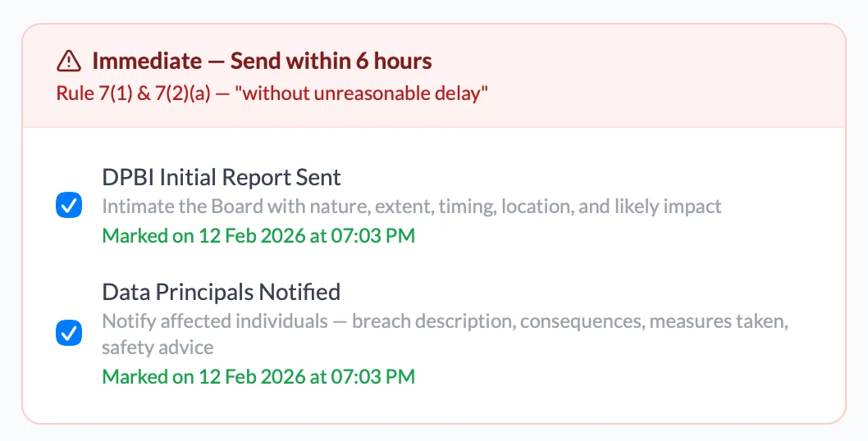The image size is (868, 441).
Task: Click the "safety advice" text
Action: (x=158, y=348)
